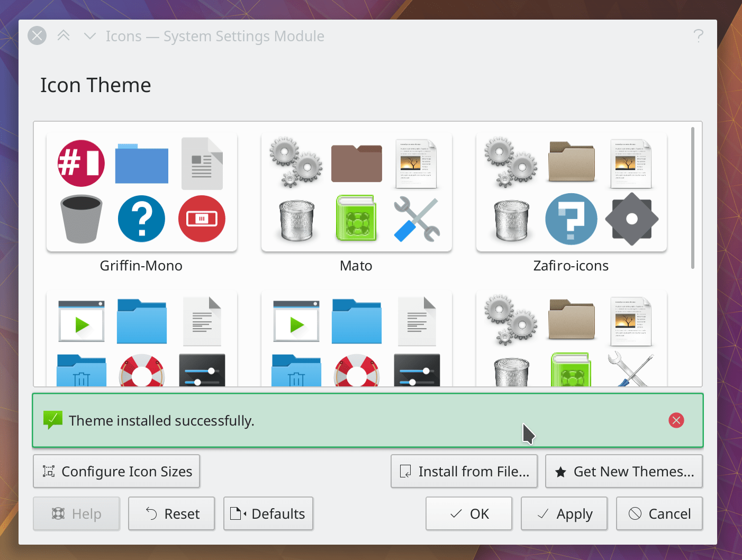Click the blue question mark in Zafiro-icons
Viewport: 742px width, 560px height.
click(571, 219)
